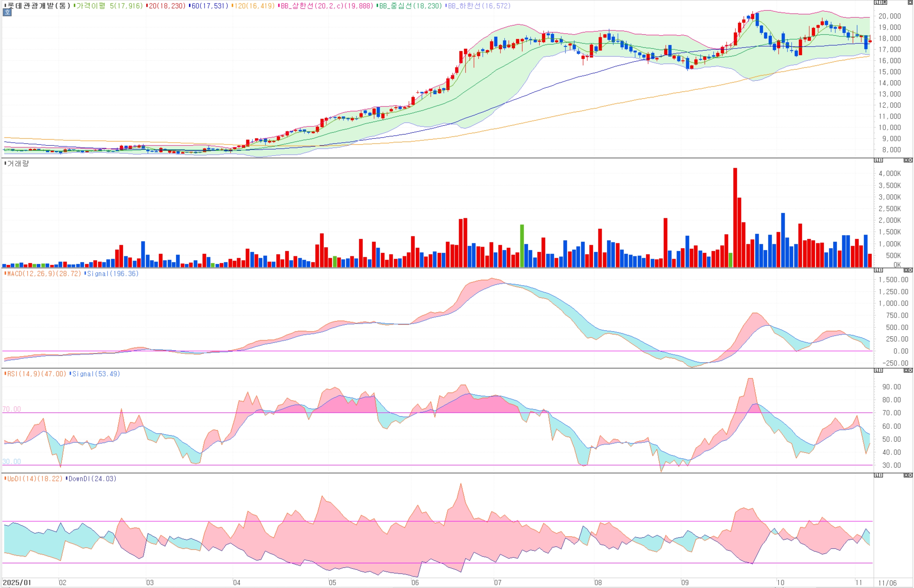Close the UpDI/DownDI indicator panel

(x=910, y=475)
